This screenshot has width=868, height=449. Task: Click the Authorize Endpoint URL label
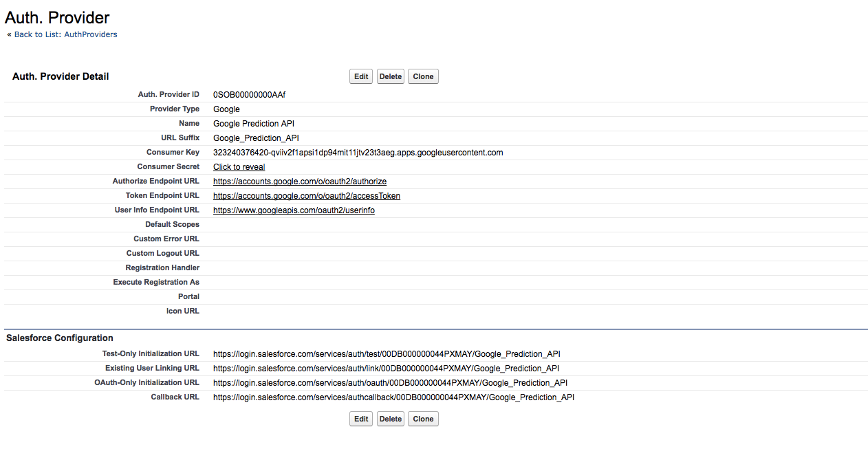click(156, 182)
